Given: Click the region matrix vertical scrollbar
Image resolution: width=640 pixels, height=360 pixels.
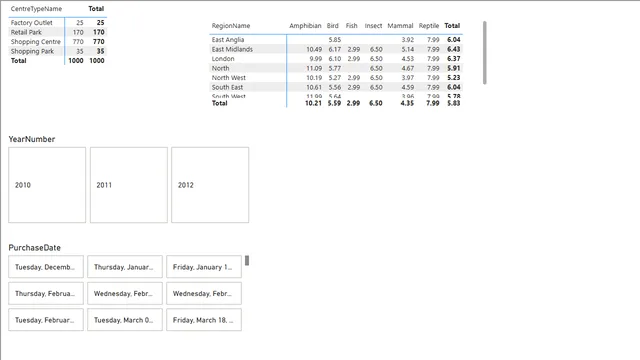Looking at the screenshot, I should (484, 53).
